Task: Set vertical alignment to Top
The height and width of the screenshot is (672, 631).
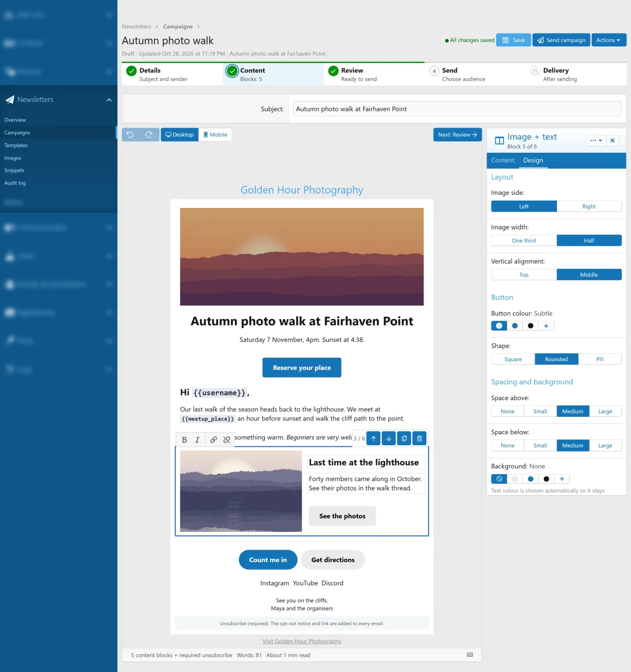Action: point(524,275)
